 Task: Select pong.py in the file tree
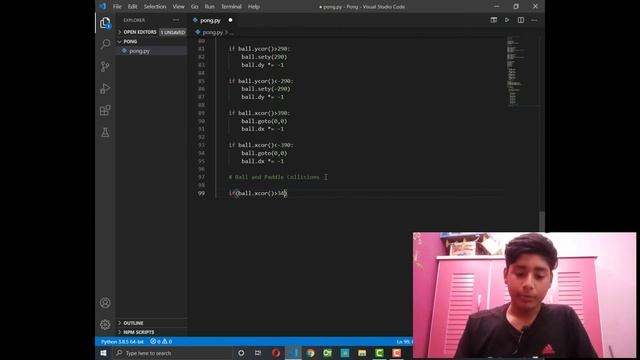(x=151, y=51)
